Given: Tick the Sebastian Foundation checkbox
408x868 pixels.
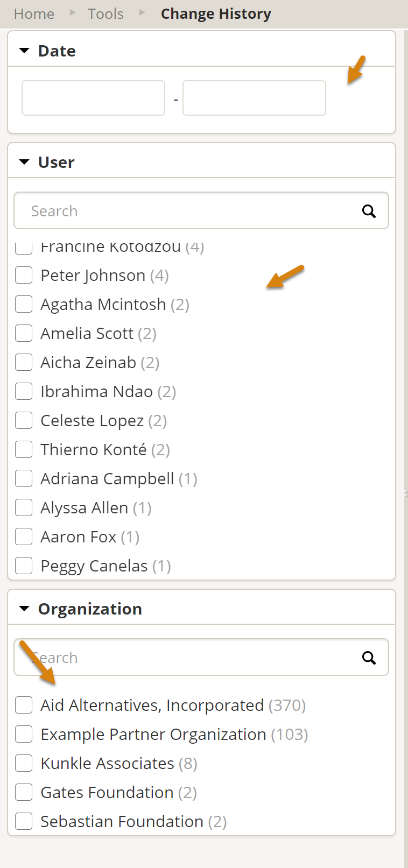Looking at the screenshot, I should (24, 821).
